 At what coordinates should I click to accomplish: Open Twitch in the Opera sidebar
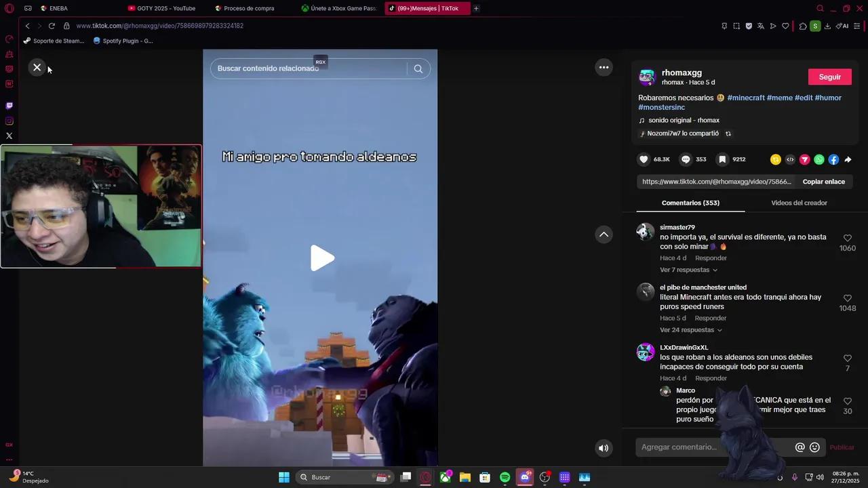[9, 106]
